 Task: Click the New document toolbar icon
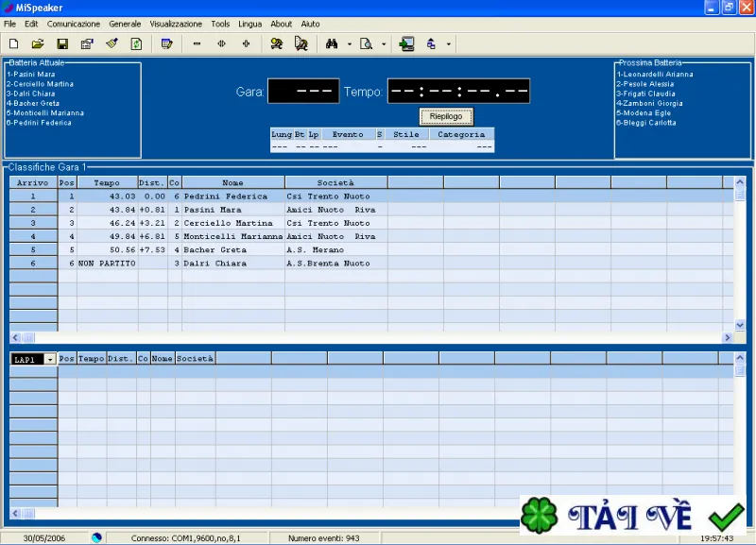pyautogui.click(x=13, y=43)
